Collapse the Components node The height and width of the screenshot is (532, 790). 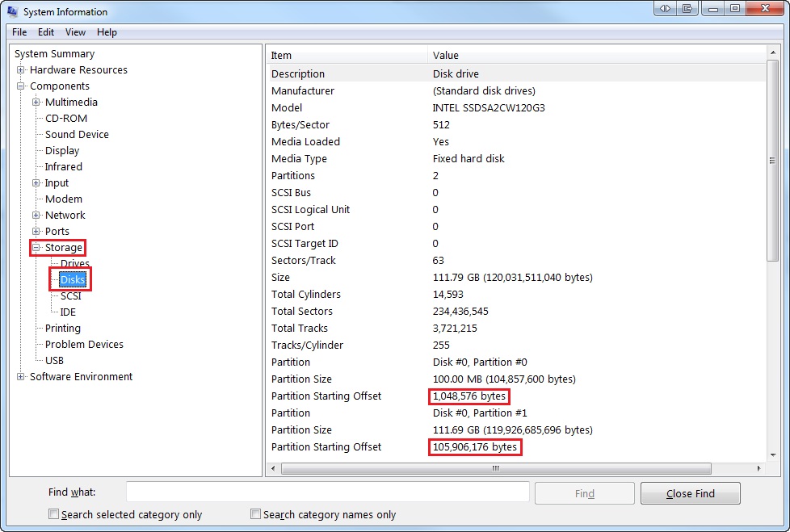coord(21,86)
